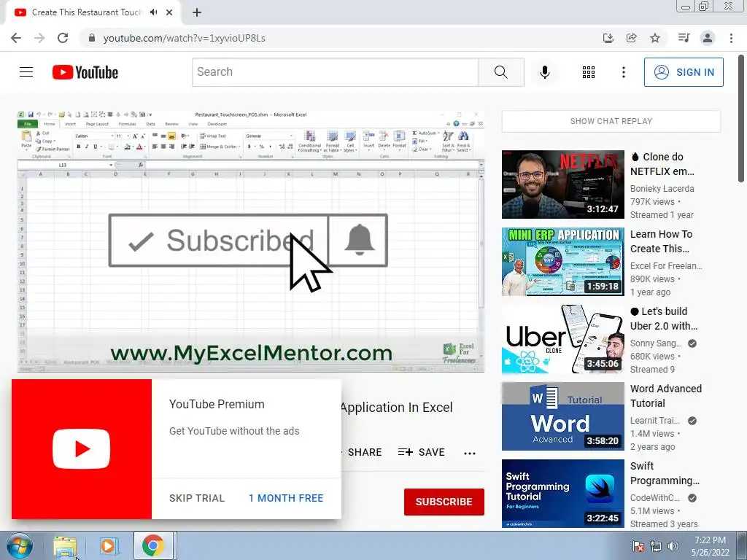The width and height of the screenshot is (747, 560).
Task: Open the YouTube hamburger guide menu
Action: [x=26, y=72]
